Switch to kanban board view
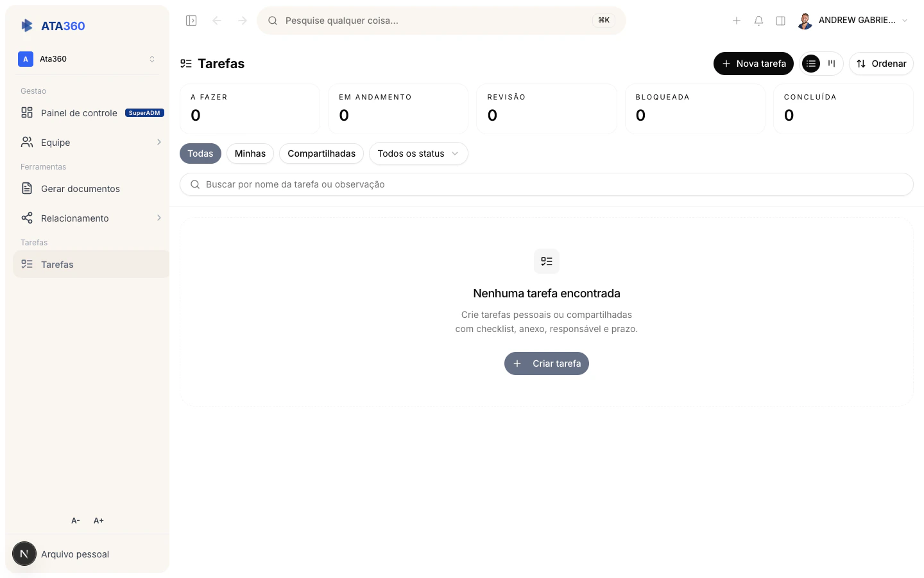Viewport: 924px width, 578px height. 832,64
